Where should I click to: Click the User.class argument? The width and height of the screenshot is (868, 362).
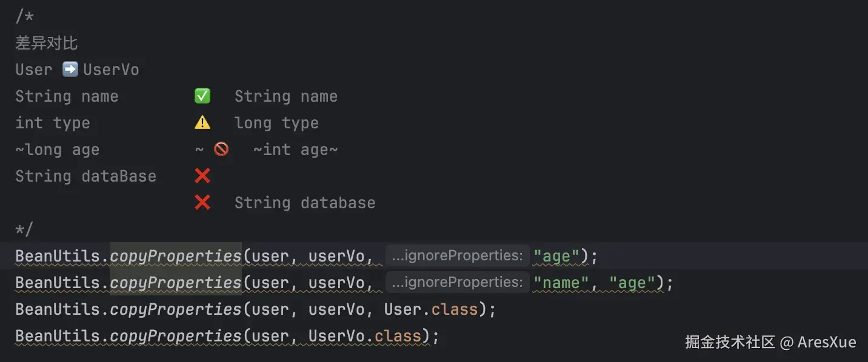click(431, 309)
